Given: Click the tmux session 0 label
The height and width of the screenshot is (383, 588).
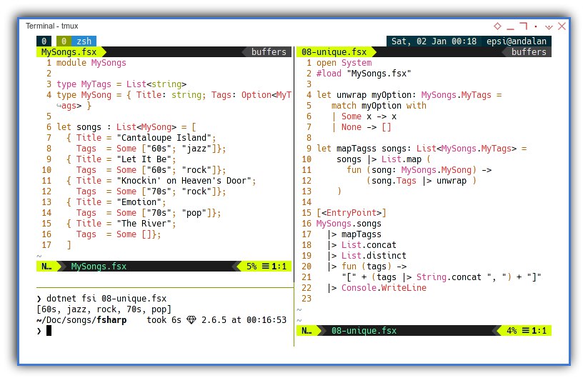Looking at the screenshot, I should pyautogui.click(x=44, y=41).
